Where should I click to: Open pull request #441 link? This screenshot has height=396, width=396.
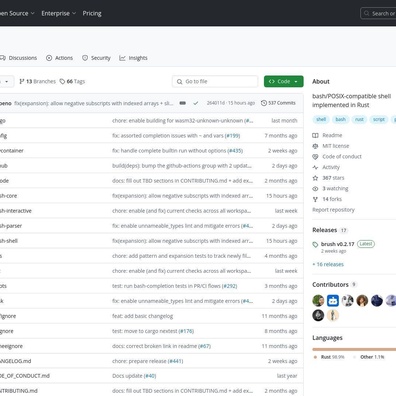pyautogui.click(x=175, y=361)
